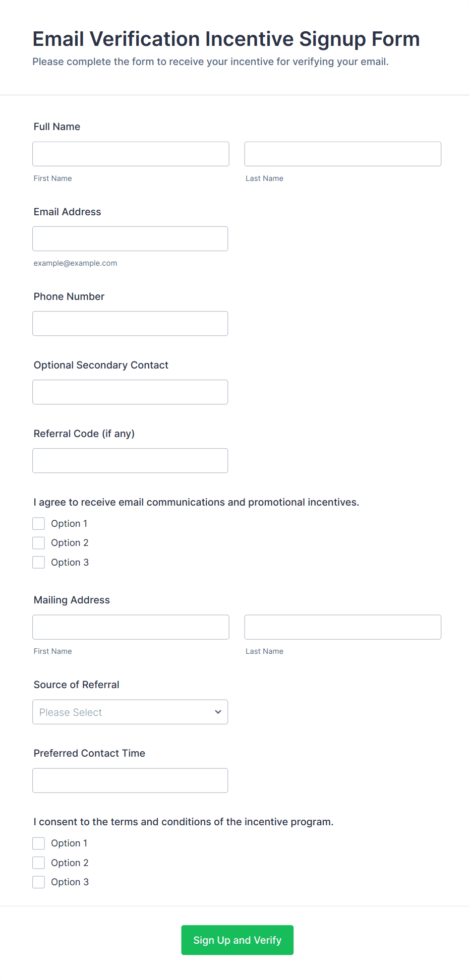Tick Option 2 under email communications agreement
Viewport: 469px width, 980px height.
pyautogui.click(x=39, y=543)
